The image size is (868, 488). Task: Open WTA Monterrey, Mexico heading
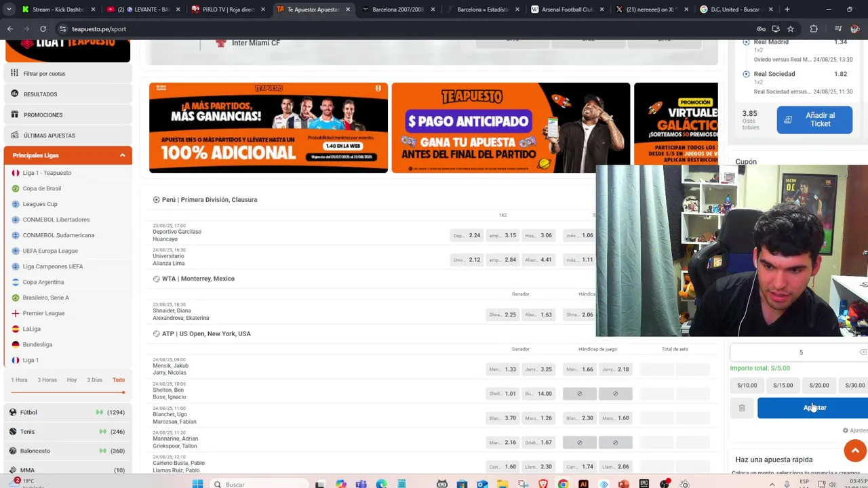[197, 279]
